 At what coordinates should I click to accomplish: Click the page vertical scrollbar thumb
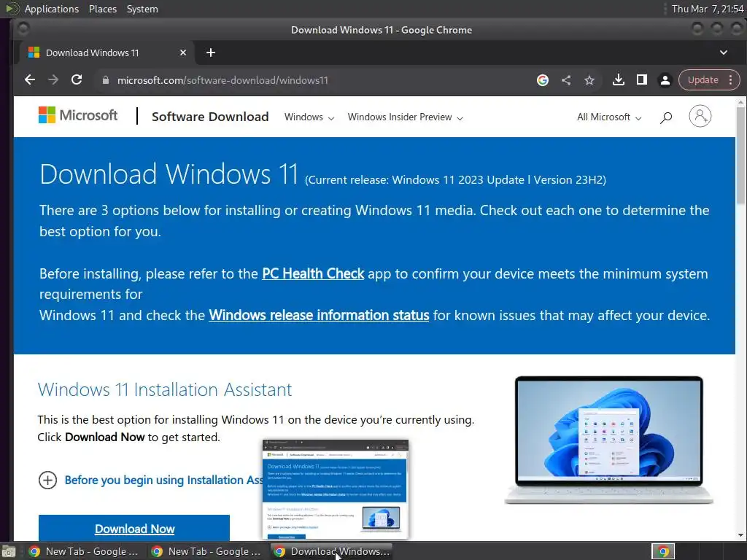click(x=740, y=155)
